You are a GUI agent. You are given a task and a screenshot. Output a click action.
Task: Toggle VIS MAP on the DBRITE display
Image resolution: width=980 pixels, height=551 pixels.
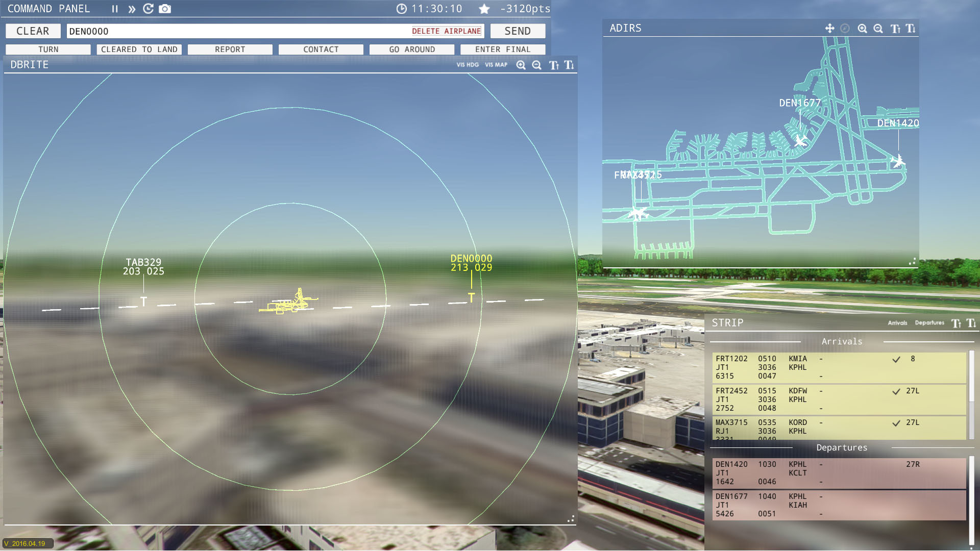tap(495, 65)
